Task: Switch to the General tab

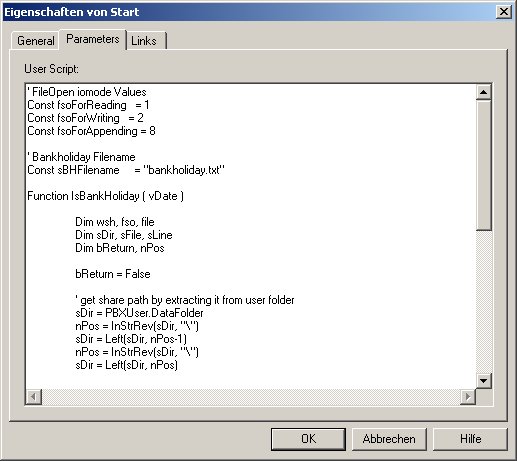Action: tap(35, 41)
